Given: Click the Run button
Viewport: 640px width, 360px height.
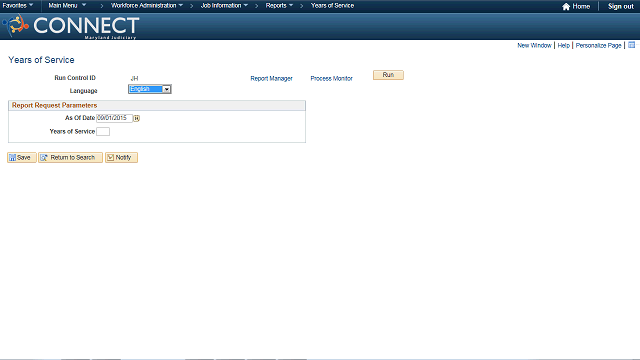Looking at the screenshot, I should [388, 75].
